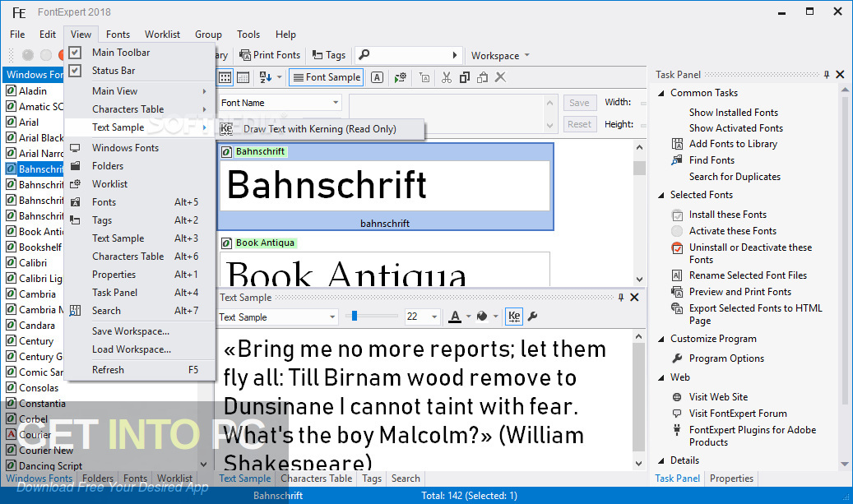
Task: Click Rename Selected Font Files
Action: pos(748,275)
